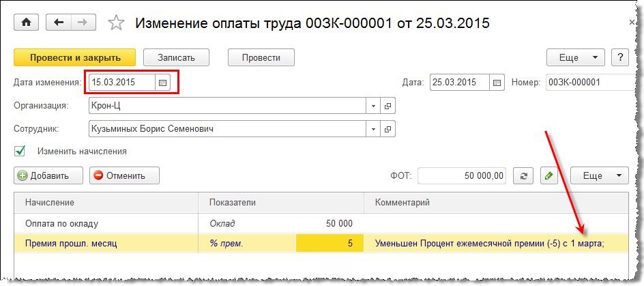This screenshot has width=644, height=286.
Task: Open the top Еще menu
Action: (575, 57)
